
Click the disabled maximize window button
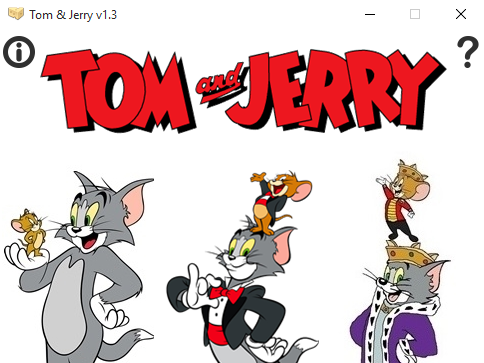[415, 14]
